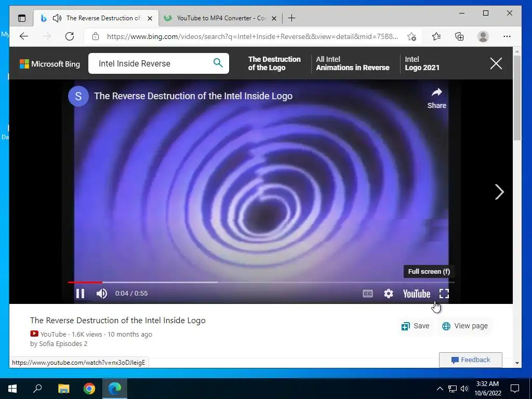
Task: Click the address bar URL
Action: [252, 36]
